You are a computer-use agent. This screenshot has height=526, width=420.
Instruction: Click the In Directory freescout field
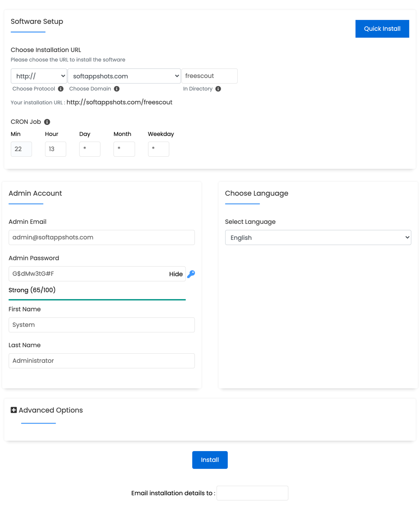[x=209, y=76]
